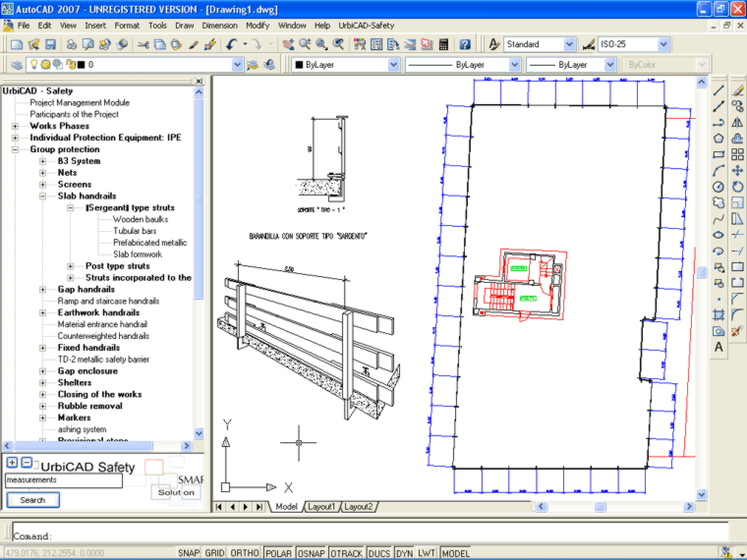Switch to the Layout2 tab
747x560 pixels.
coord(358,507)
